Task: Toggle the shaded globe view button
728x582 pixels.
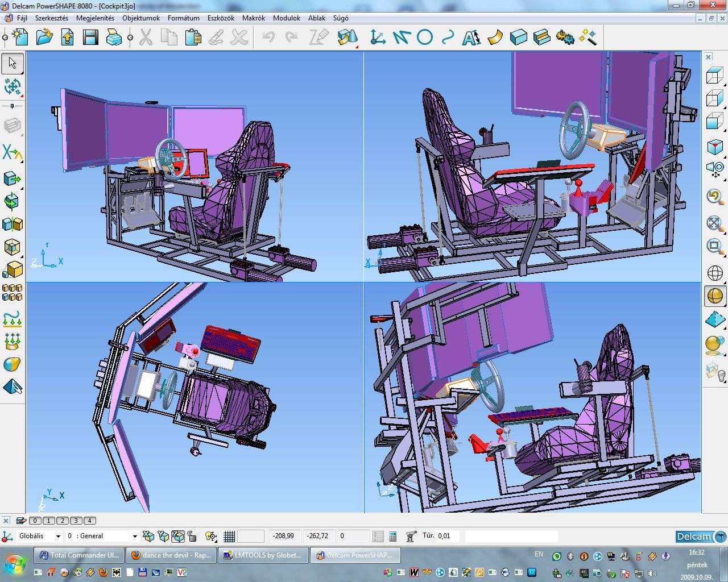Action: [715, 296]
